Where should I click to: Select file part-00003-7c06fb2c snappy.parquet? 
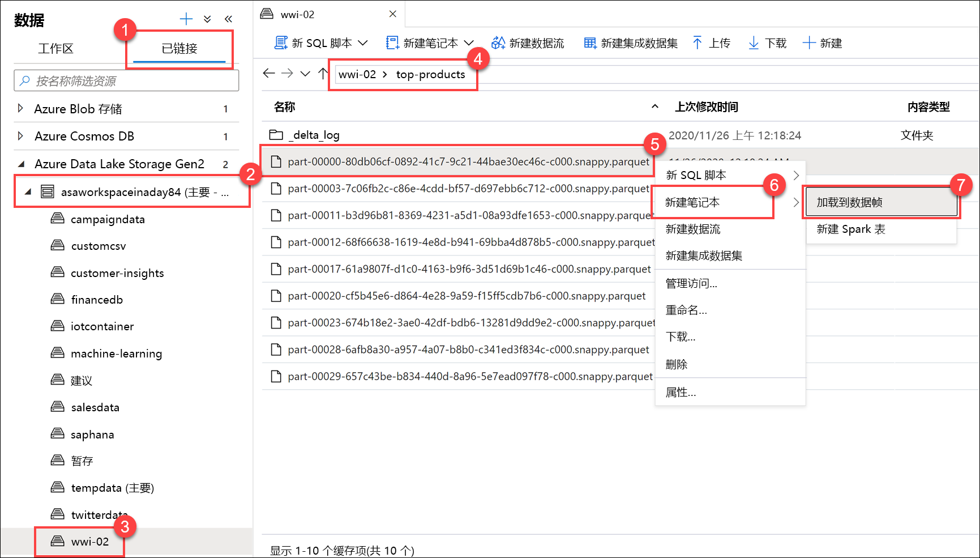coord(468,189)
